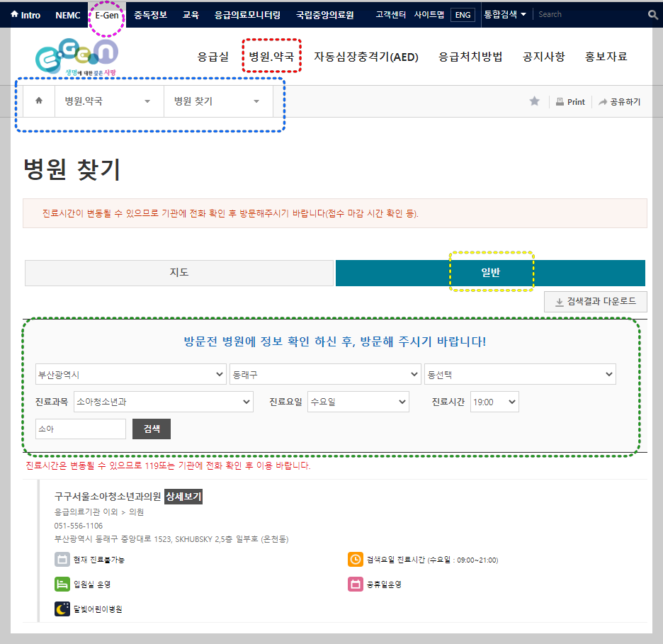
Task: Open the 통합검색 dropdown in the header
Action: click(x=504, y=13)
